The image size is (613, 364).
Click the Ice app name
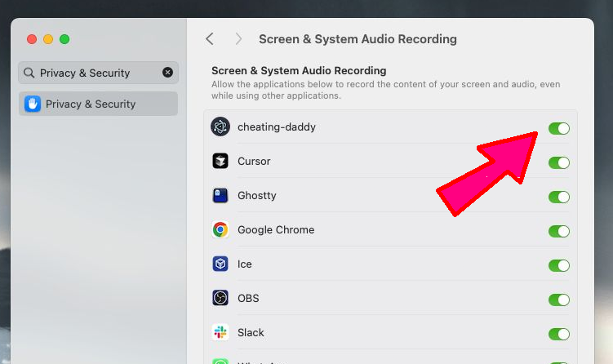(x=245, y=264)
